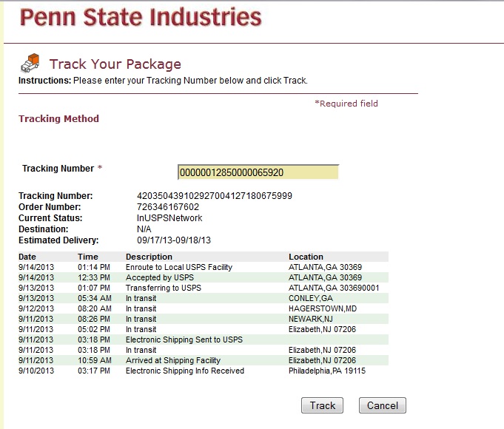Click the Track Your Package title
Screen dimensions: 504x429
[115, 64]
